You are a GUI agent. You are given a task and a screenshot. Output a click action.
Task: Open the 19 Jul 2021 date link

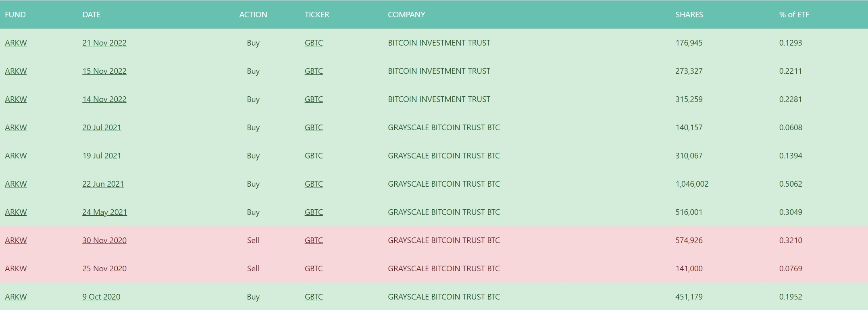(102, 156)
